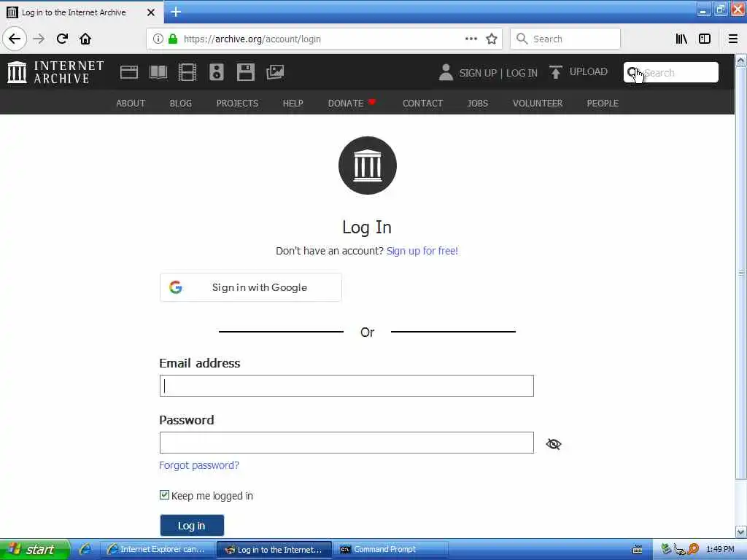This screenshot has height=560, width=747.
Task: Click the Forgot password link
Action: click(199, 465)
